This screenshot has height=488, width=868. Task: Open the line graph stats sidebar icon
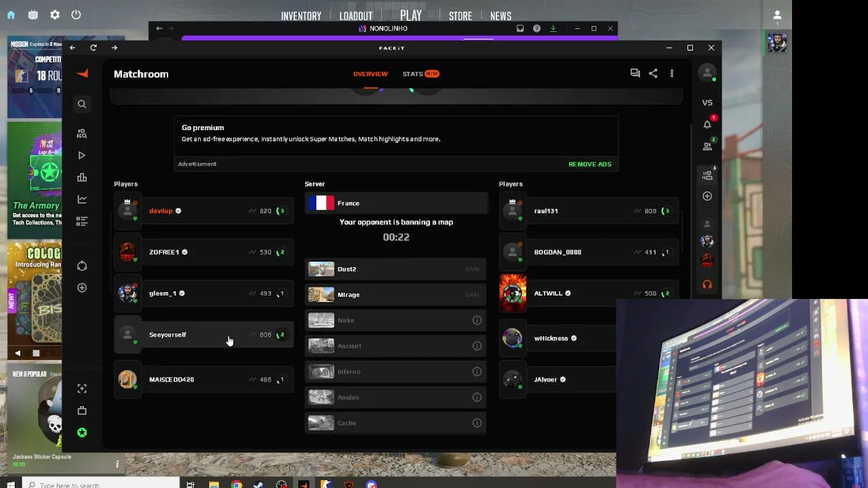click(82, 199)
